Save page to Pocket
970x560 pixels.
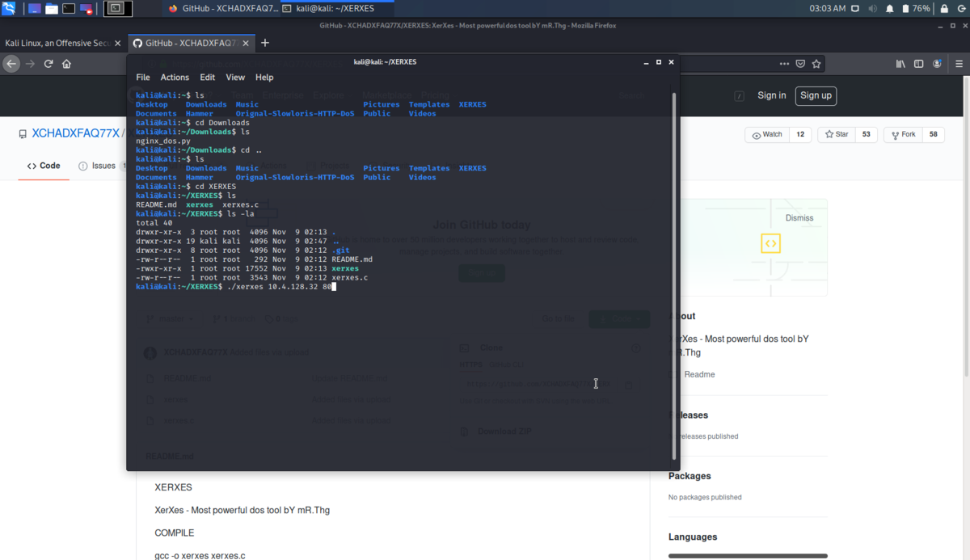click(x=800, y=64)
